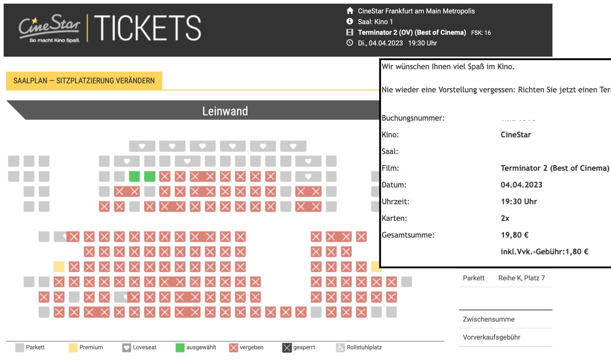Click the Terminator 2 (OV) film title
This screenshot has height=364, width=611.
(412, 33)
